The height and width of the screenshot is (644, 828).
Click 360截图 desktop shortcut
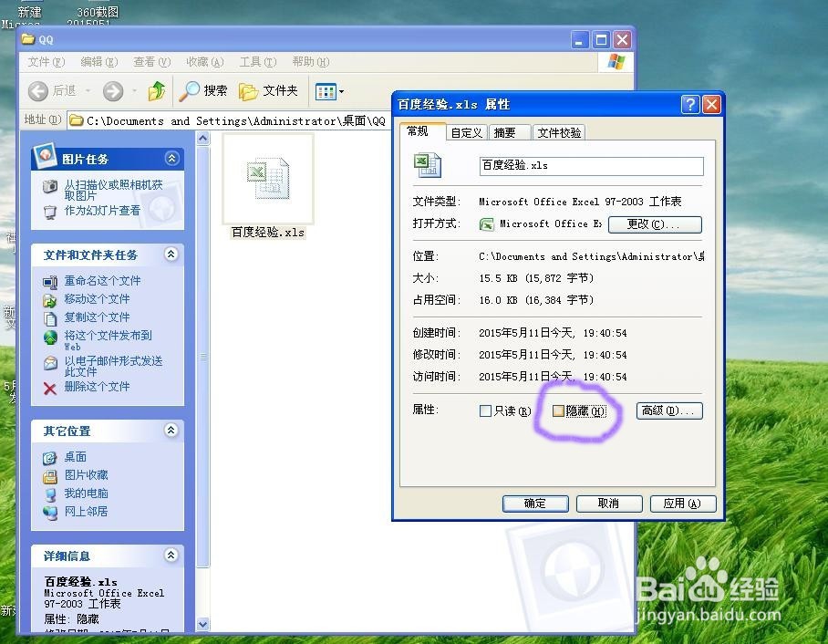coord(98,12)
